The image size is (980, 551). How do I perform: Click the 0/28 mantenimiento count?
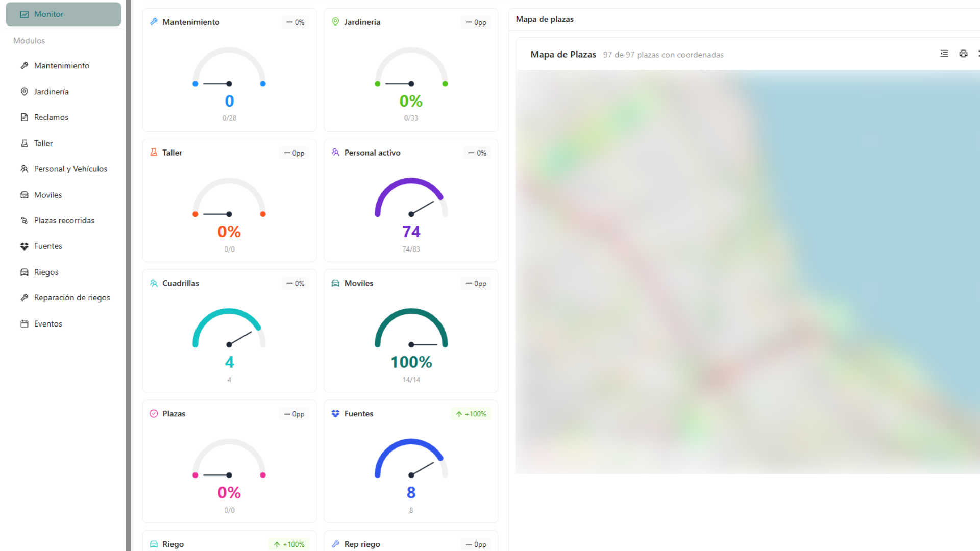point(229,118)
